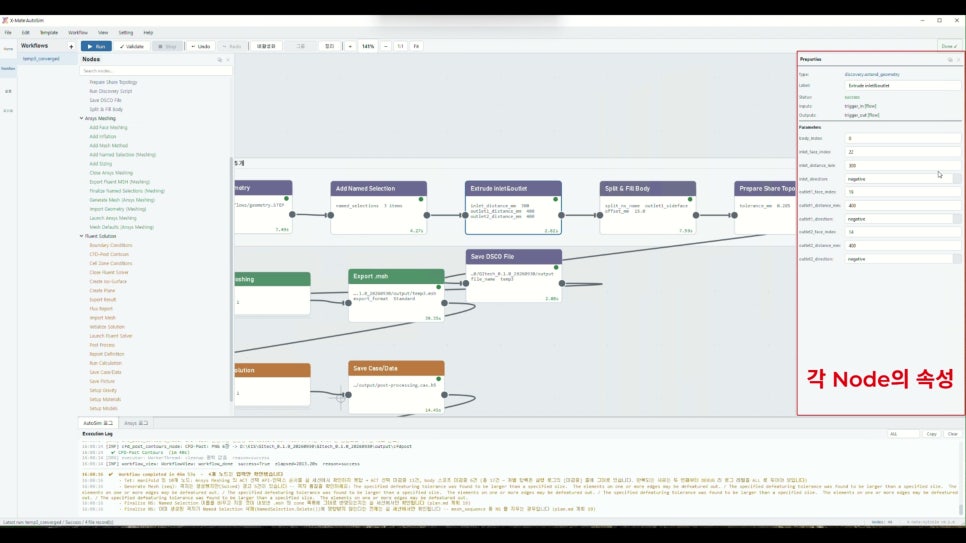966x543 pixels.
Task: Select the temp3_converged workflow
Action: point(41,59)
